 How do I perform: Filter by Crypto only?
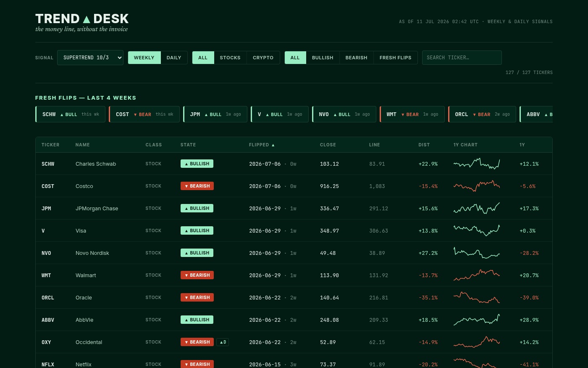[263, 58]
